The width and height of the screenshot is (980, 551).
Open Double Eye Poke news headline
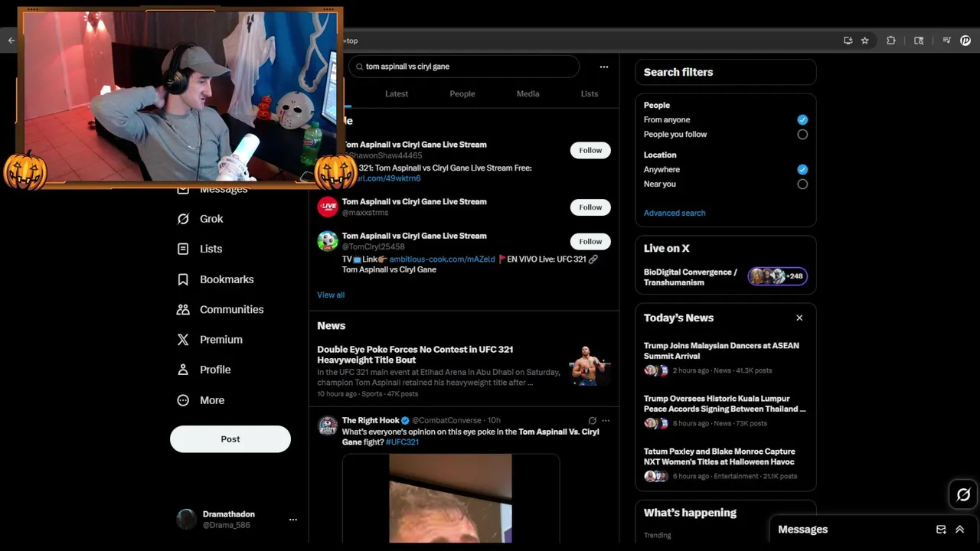tap(415, 354)
